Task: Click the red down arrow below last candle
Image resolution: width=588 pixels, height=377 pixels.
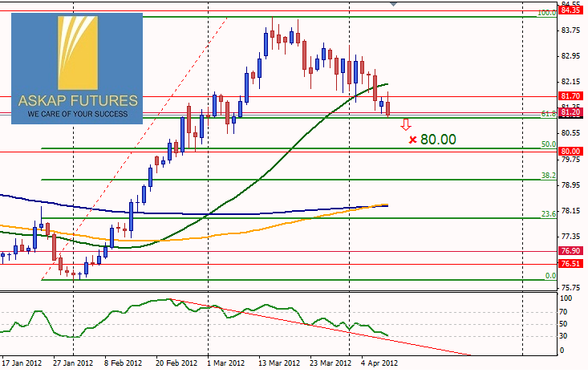Action: (x=406, y=124)
